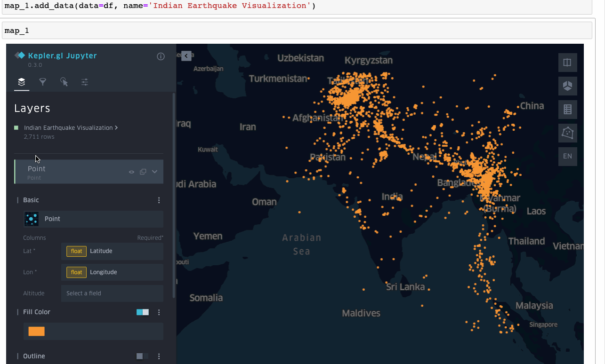The image size is (605, 364).
Task: Open the Interactions settings panel
Action: click(64, 82)
